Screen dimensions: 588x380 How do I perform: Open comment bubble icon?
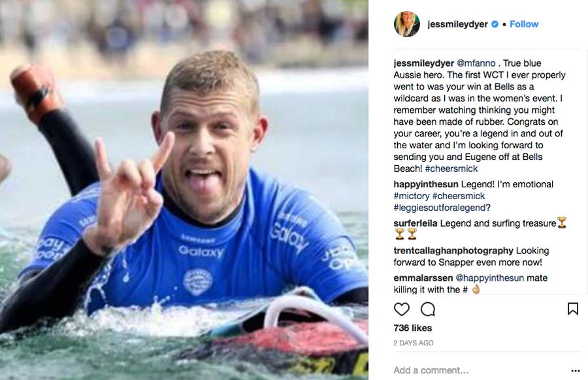click(427, 309)
